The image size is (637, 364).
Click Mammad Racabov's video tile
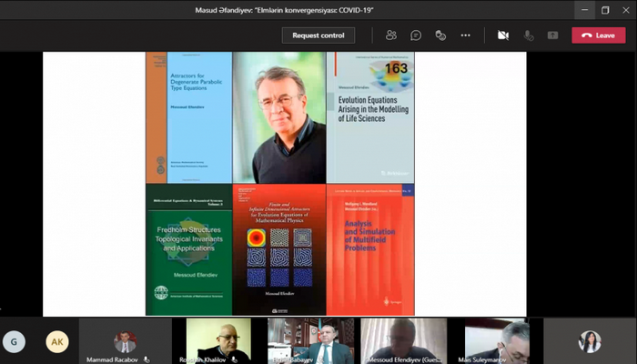(x=125, y=341)
